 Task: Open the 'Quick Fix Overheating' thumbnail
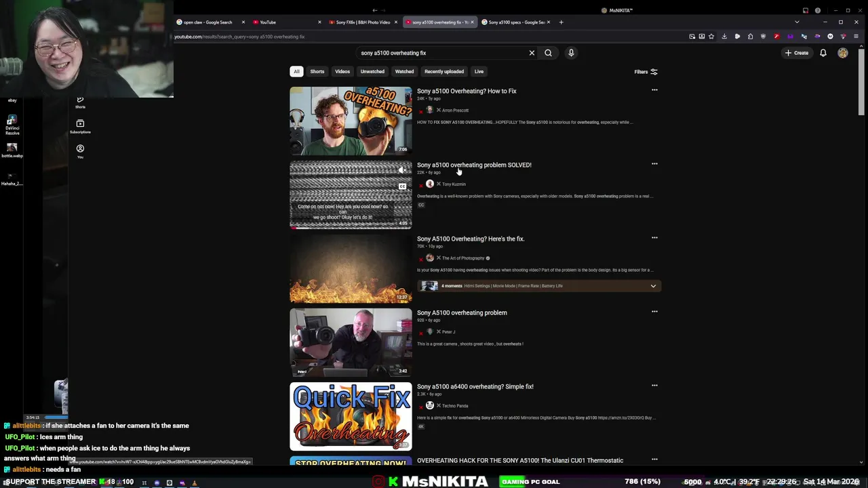(351, 417)
